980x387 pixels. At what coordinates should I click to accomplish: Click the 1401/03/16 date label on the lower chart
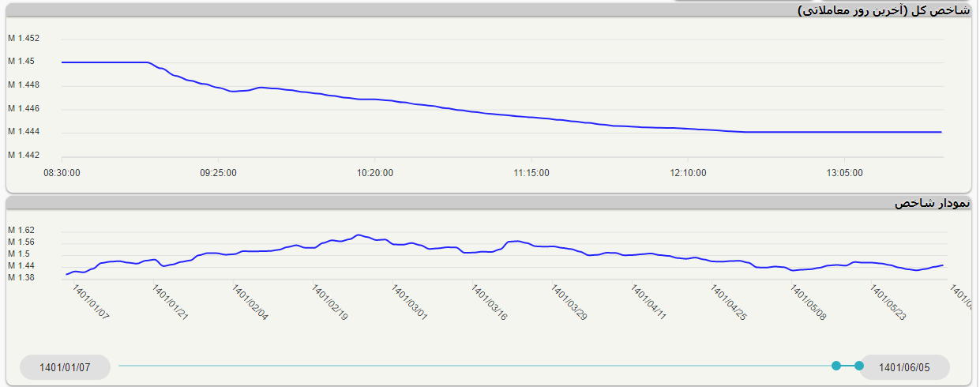click(490, 303)
